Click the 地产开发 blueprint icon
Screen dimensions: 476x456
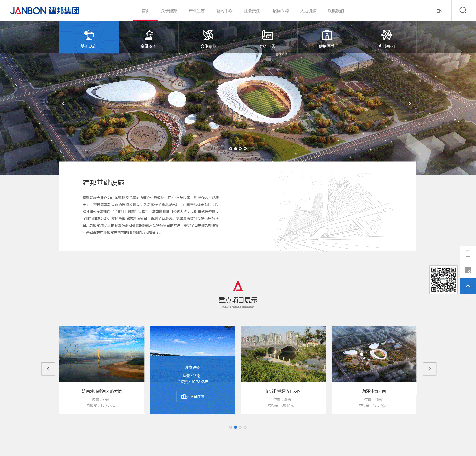[x=268, y=35]
